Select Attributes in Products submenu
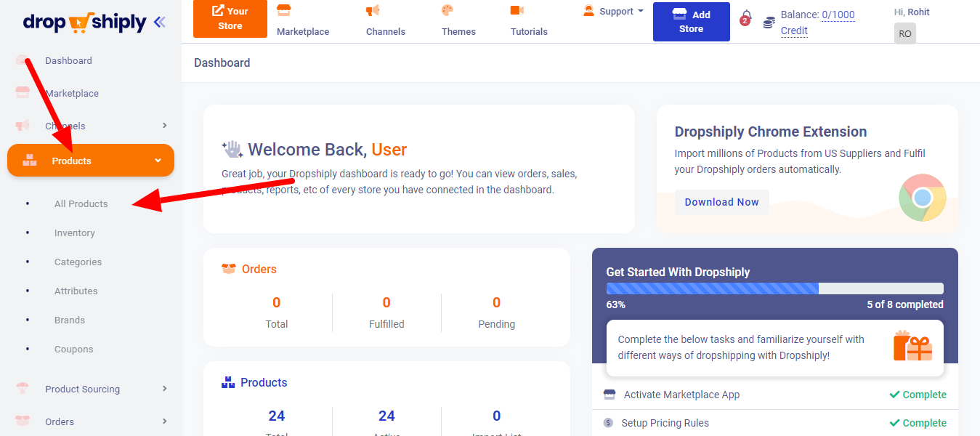This screenshot has height=436, width=980. [76, 291]
